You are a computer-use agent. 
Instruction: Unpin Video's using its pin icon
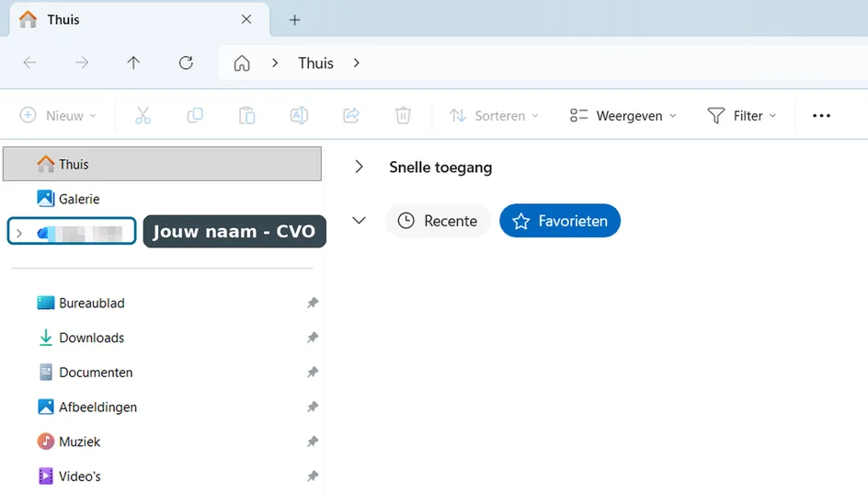click(x=313, y=477)
